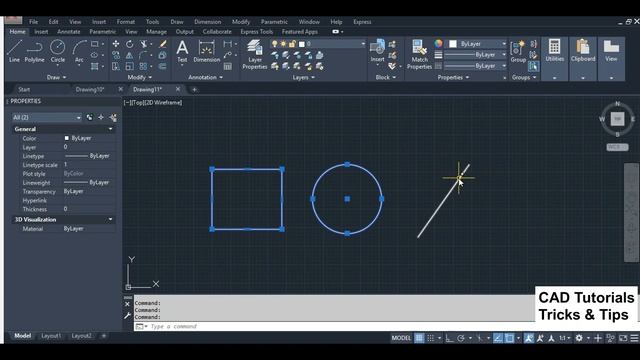
Task: Toggle object snap in status bar
Action: [x=509, y=338]
